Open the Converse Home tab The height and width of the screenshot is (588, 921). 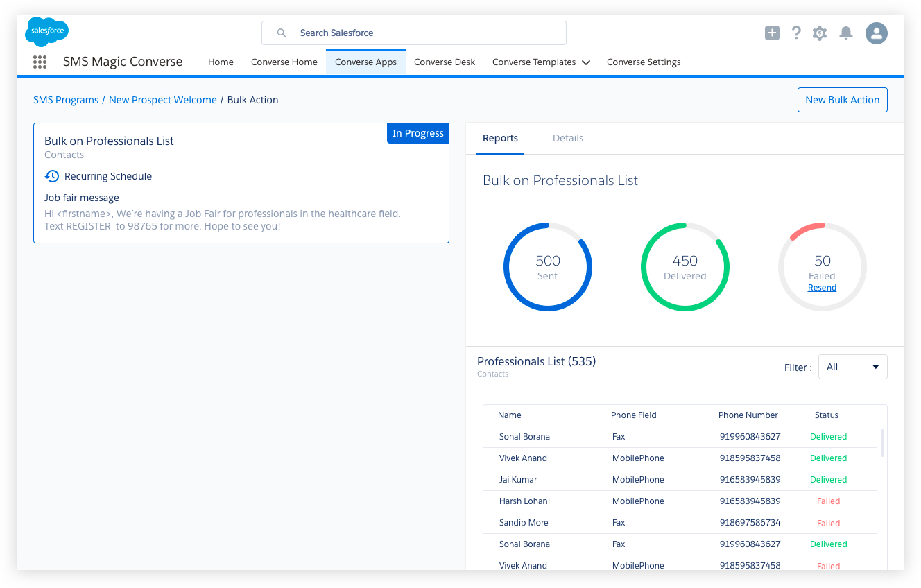pos(284,62)
